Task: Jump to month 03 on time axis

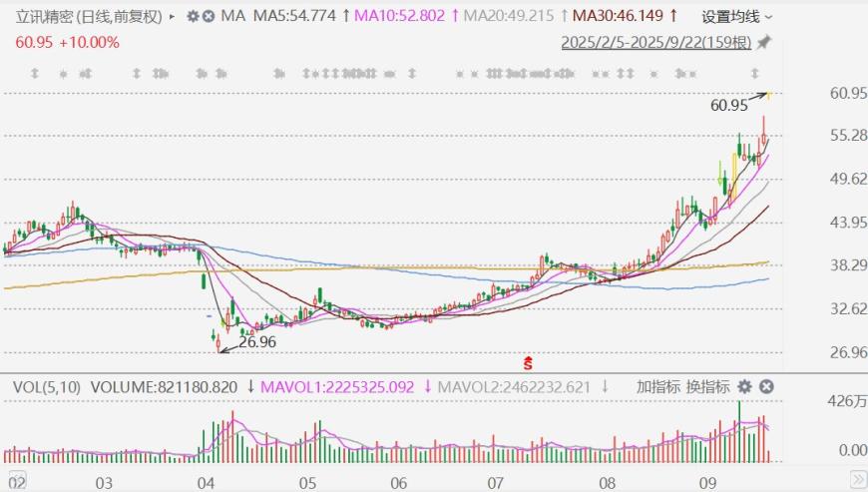Action: [x=104, y=483]
